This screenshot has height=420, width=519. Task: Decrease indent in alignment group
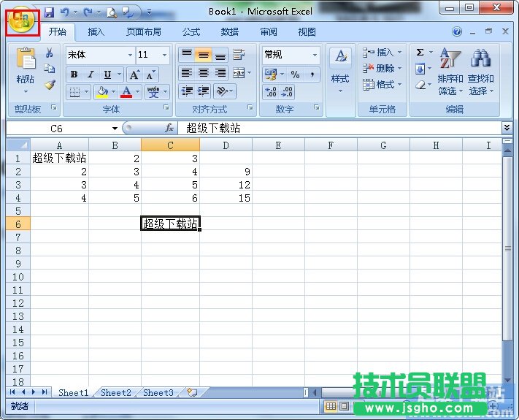pyautogui.click(x=188, y=91)
